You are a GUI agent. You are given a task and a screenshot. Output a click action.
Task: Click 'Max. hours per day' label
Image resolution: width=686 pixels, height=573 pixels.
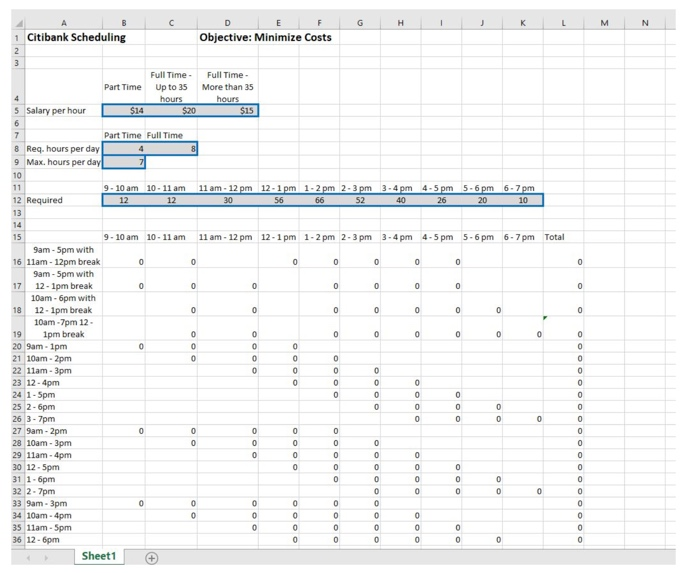(x=63, y=162)
